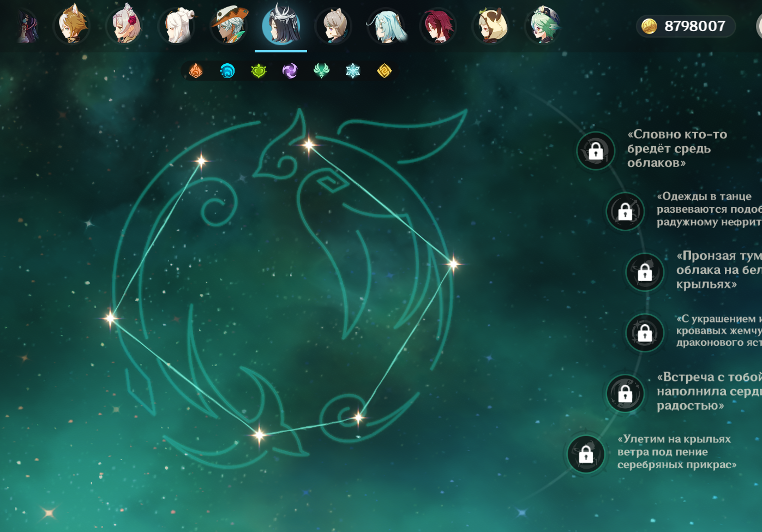Choose the avatar wearing a brown animal hood

pos(490,25)
